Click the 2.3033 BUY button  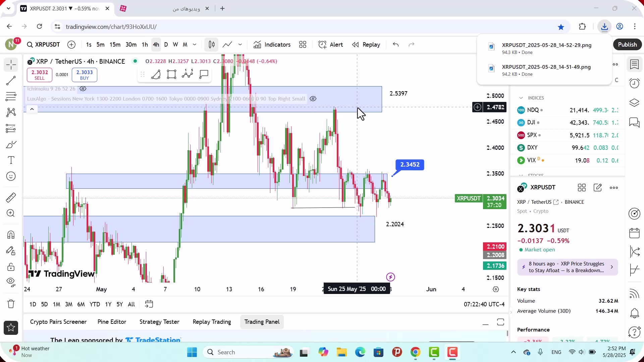[x=85, y=75]
